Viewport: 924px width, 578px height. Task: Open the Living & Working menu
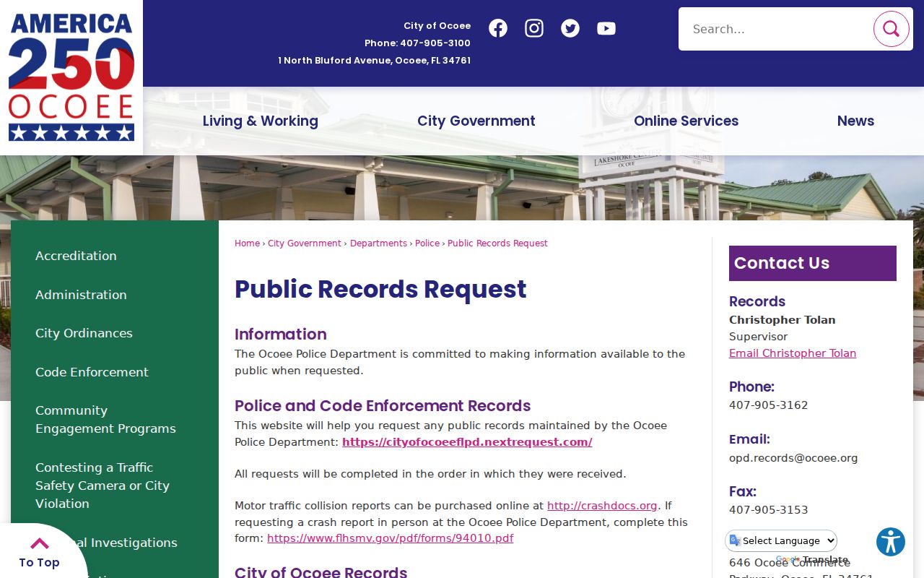click(x=260, y=121)
